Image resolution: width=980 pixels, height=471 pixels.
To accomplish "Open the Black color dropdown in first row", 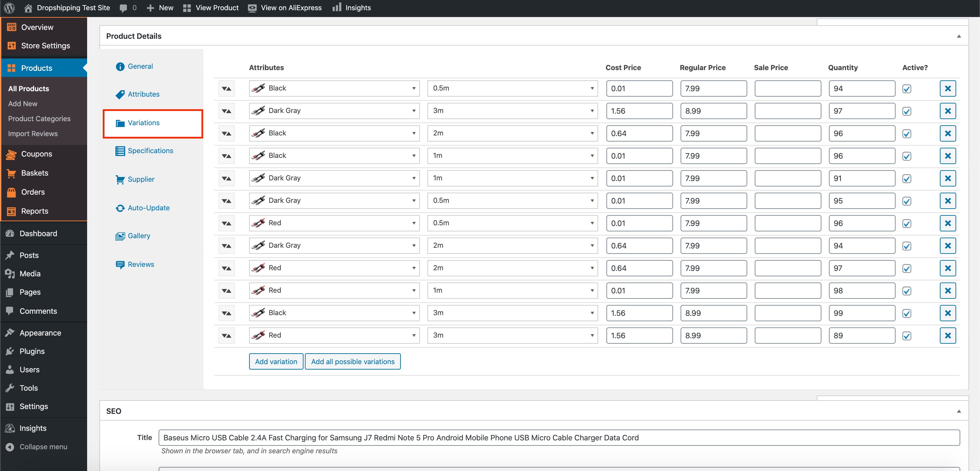I will [334, 88].
